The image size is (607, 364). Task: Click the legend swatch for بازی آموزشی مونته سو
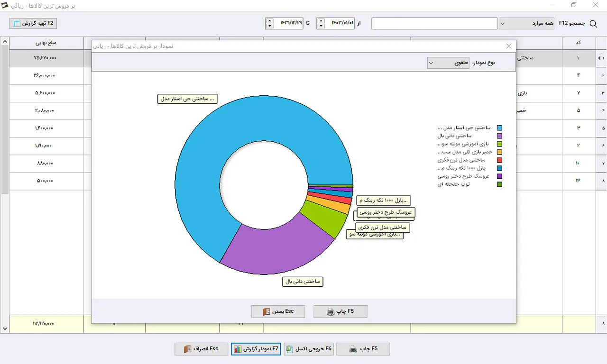tap(499, 144)
